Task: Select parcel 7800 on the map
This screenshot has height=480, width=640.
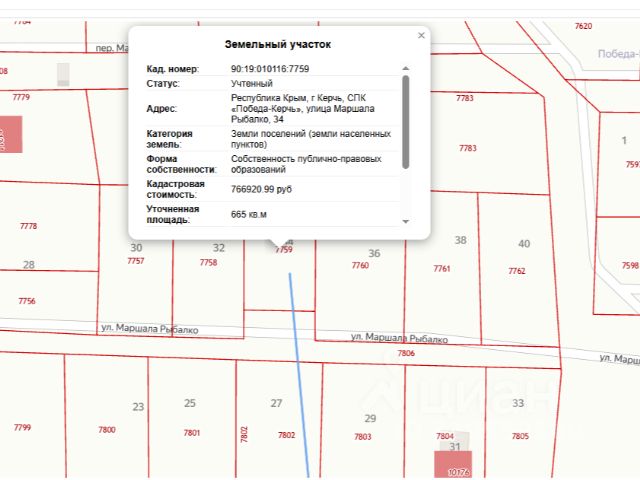Action: pyautogui.click(x=107, y=430)
